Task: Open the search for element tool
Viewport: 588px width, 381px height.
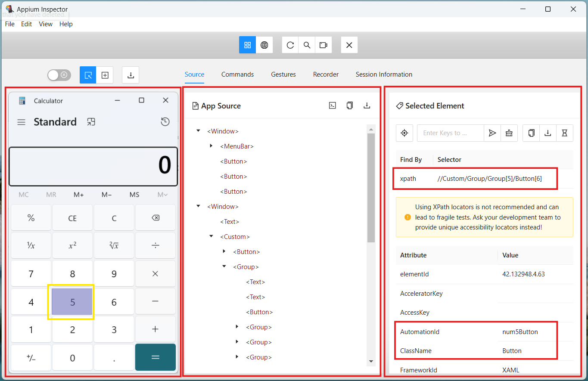Action: (307, 45)
